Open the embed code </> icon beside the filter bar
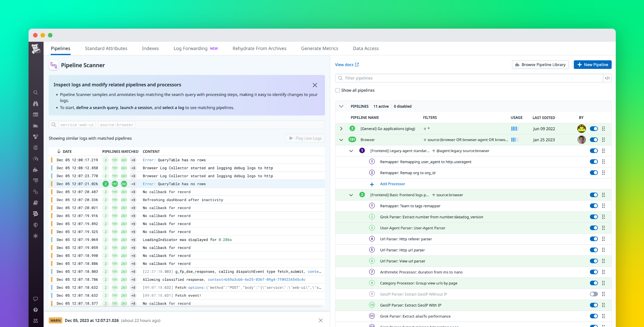The image size is (644, 327). tap(608, 78)
